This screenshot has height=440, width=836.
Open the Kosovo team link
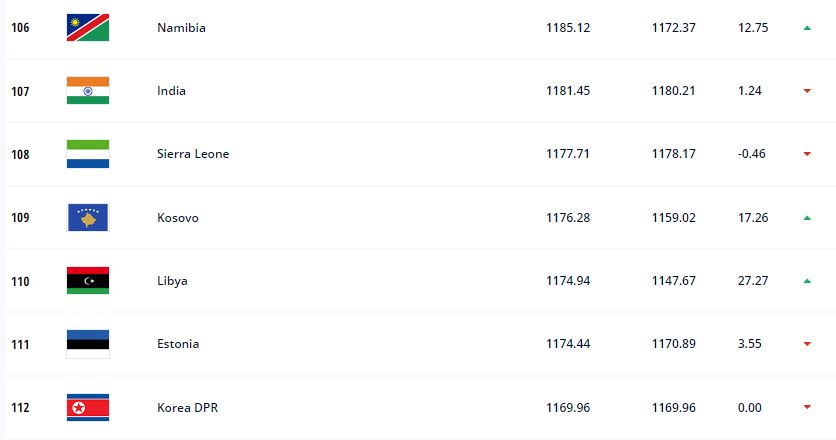tap(178, 218)
